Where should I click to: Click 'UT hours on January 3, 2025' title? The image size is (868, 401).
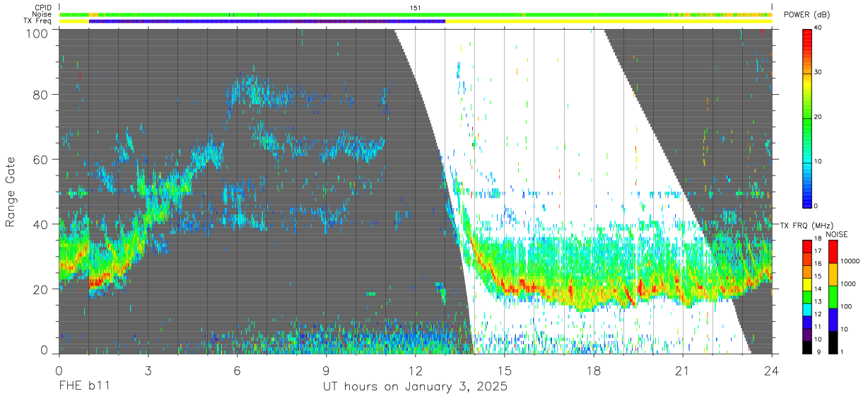coord(416,387)
